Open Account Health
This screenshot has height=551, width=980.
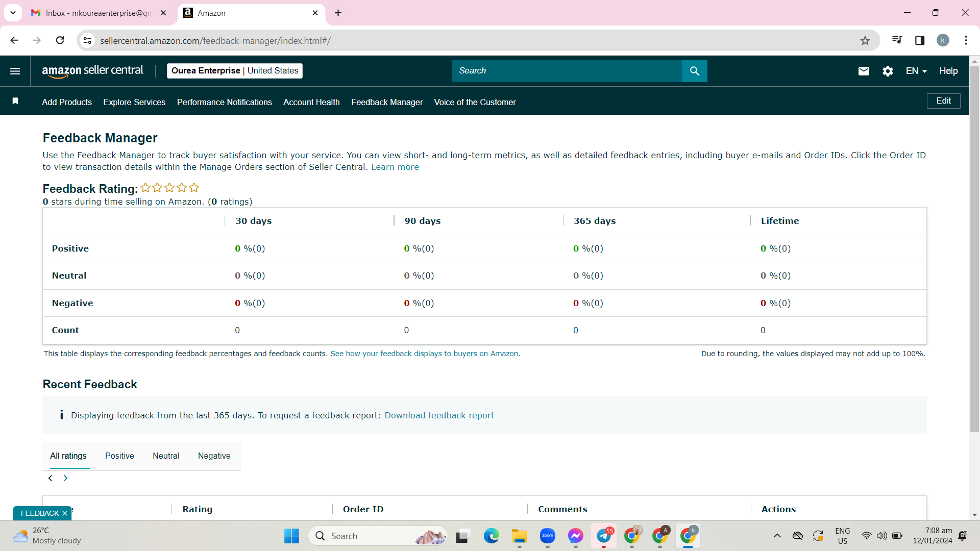pyautogui.click(x=311, y=102)
